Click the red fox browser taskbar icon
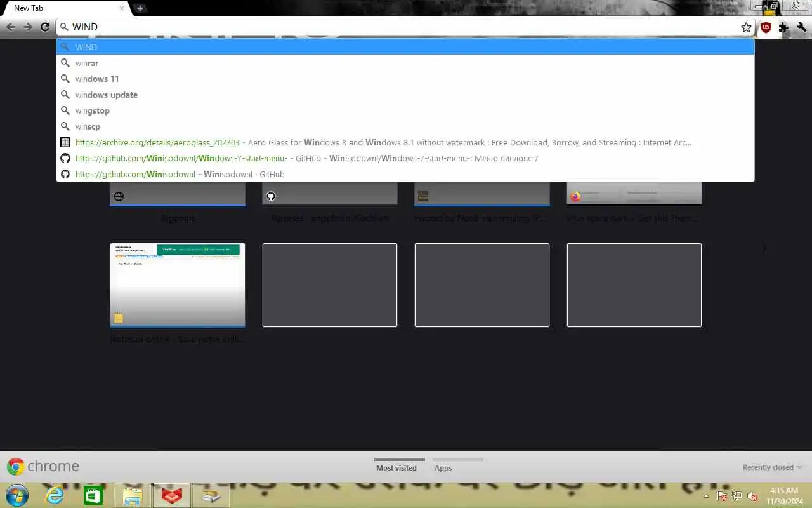Screen dimensions: 812x508 tap(172, 495)
